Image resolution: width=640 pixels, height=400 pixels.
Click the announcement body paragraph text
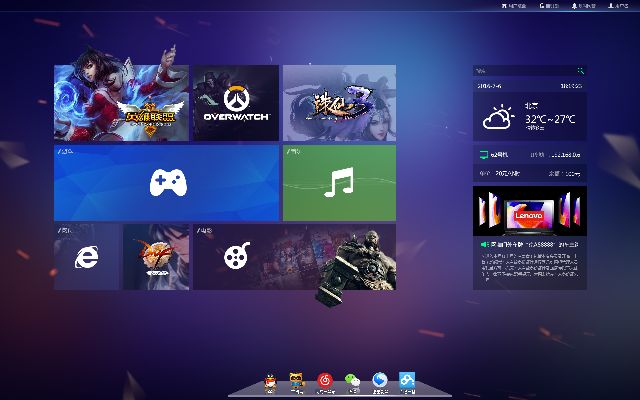(x=530, y=266)
